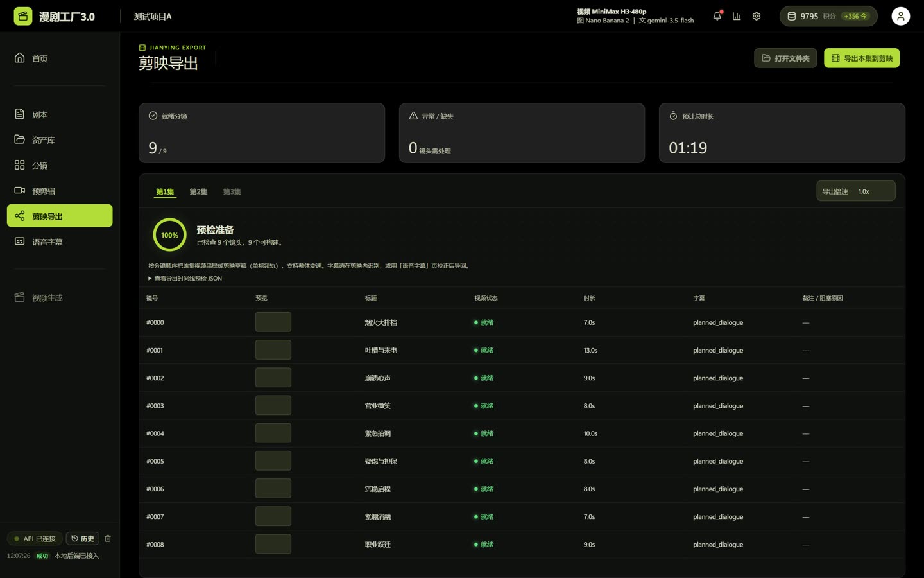Open the 历史 log button
The height and width of the screenshot is (578, 924).
coord(82,539)
